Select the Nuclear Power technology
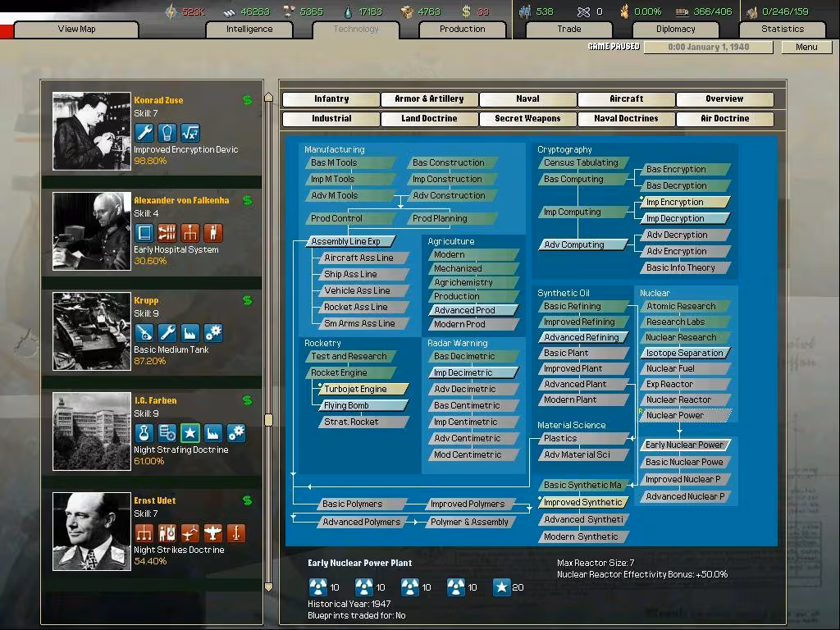The width and height of the screenshot is (840, 630). [x=685, y=415]
